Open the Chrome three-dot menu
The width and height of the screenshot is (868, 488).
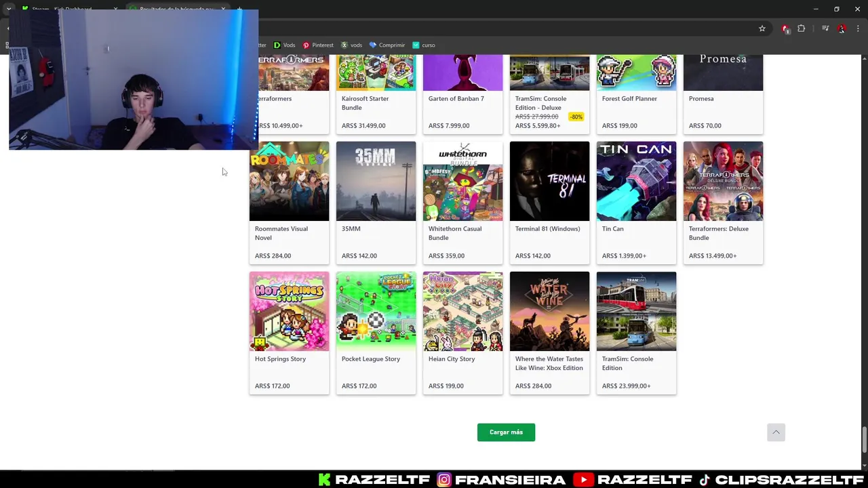coord(858,28)
